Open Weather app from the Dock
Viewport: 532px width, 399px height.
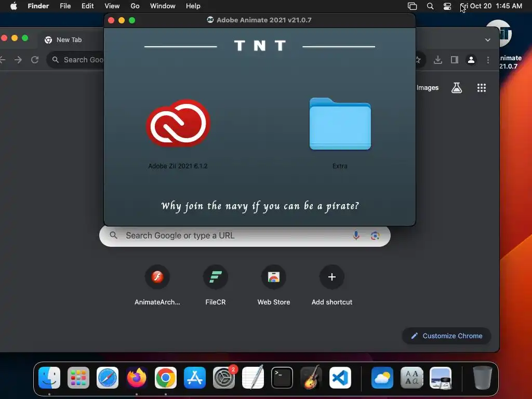382,378
